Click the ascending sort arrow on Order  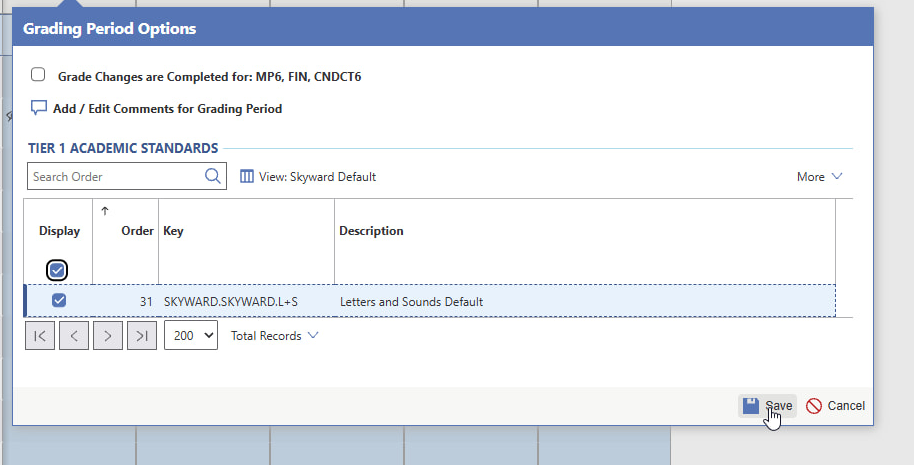[x=105, y=211]
